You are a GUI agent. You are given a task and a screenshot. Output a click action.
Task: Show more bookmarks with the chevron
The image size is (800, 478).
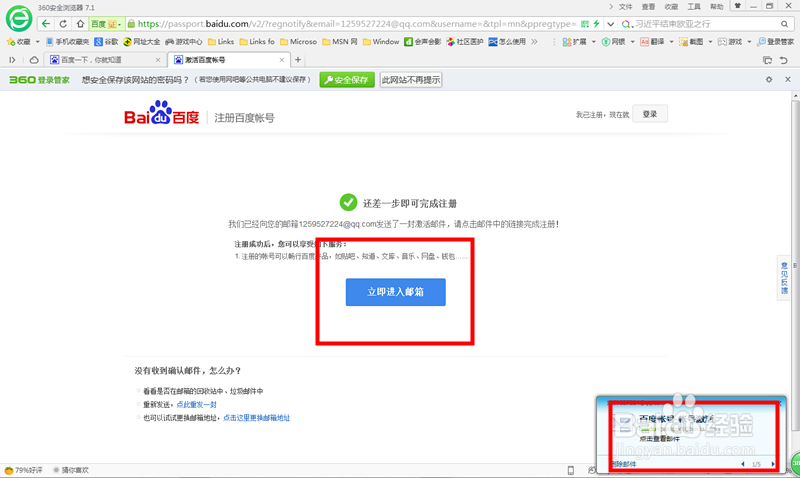tap(534, 42)
